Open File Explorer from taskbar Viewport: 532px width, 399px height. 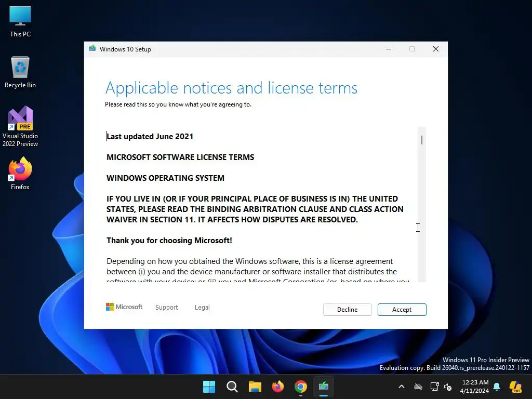pyautogui.click(x=255, y=387)
